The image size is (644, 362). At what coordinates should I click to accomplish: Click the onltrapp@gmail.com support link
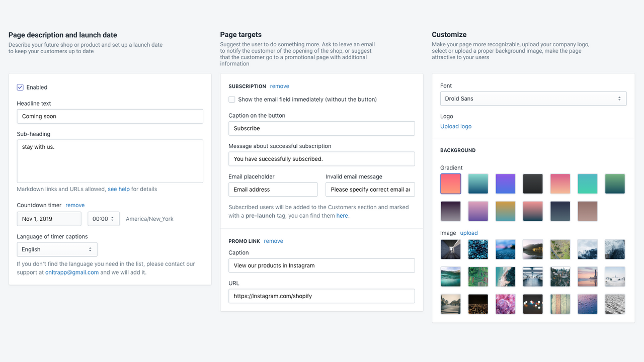[72, 273]
